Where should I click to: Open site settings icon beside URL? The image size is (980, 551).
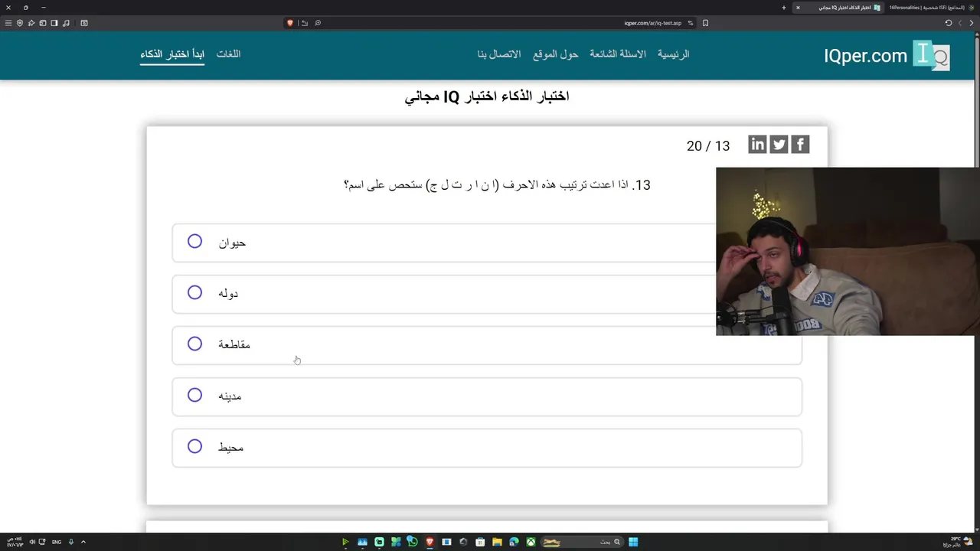pyautogui.click(x=690, y=23)
